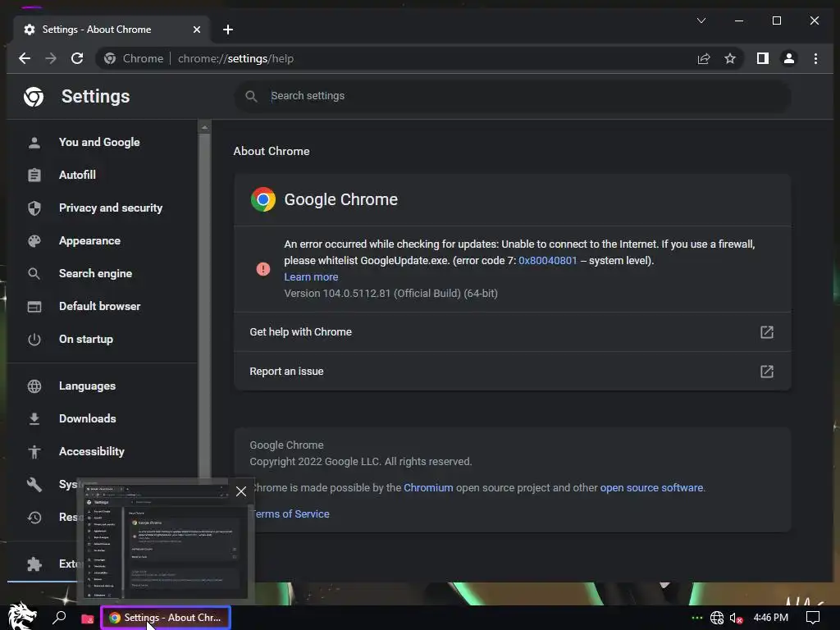This screenshot has width=840, height=630.
Task: Open Search engine settings
Action: pyautogui.click(x=95, y=273)
